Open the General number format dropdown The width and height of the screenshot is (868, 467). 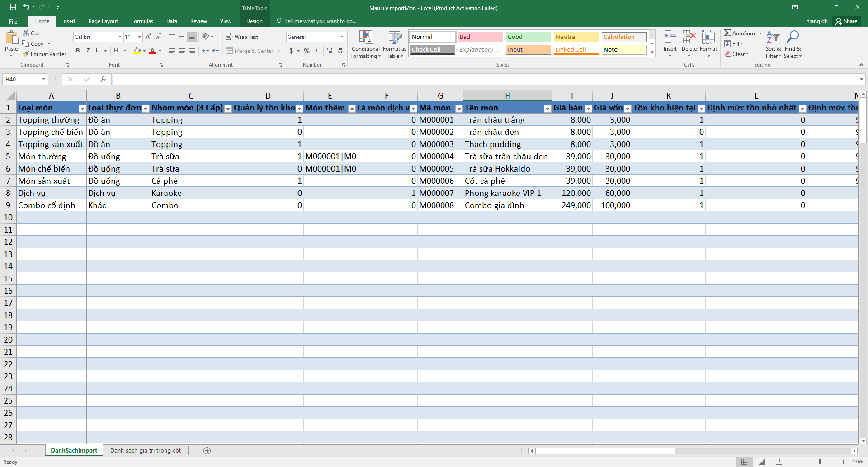coord(342,37)
